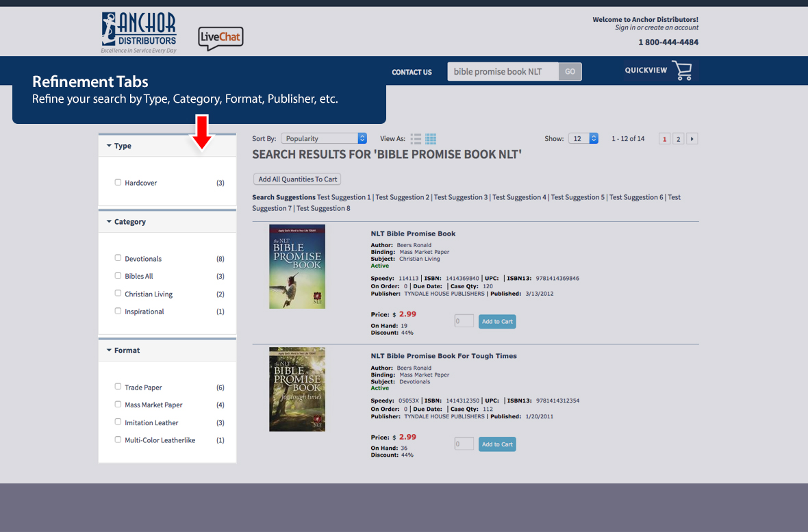This screenshot has width=808, height=532.
Task: Click Test Suggestion 5 link
Action: pyautogui.click(x=578, y=197)
